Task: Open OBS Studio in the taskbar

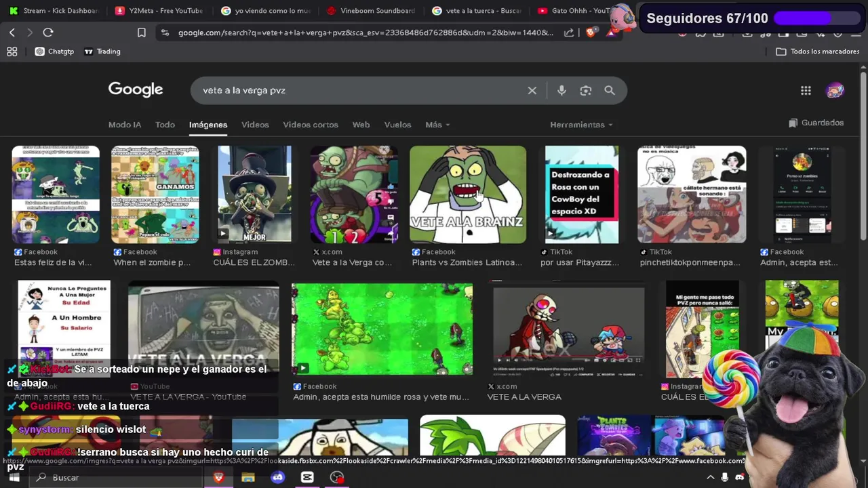Action: [337, 478]
